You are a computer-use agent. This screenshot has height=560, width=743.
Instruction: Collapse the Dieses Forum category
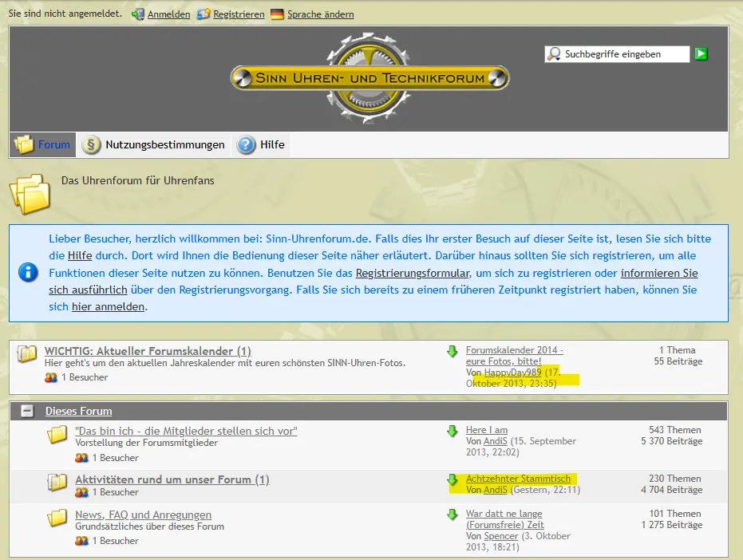pos(27,412)
